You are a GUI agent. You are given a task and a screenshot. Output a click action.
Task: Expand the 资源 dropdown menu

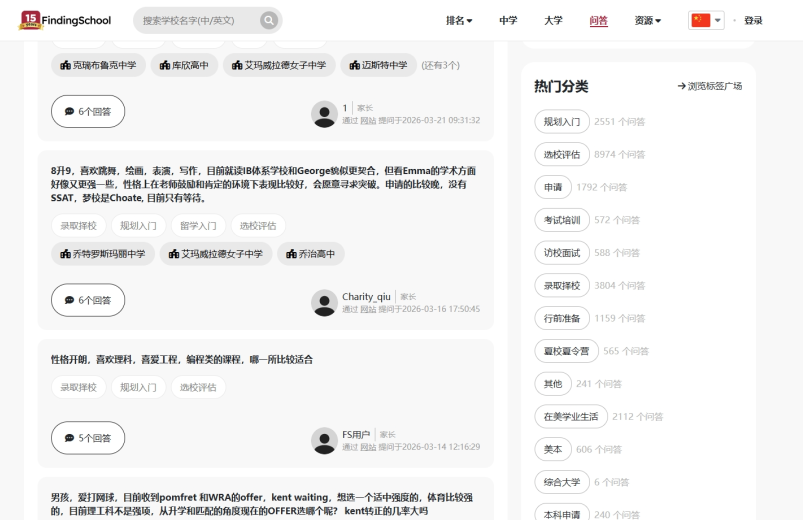[647, 20]
